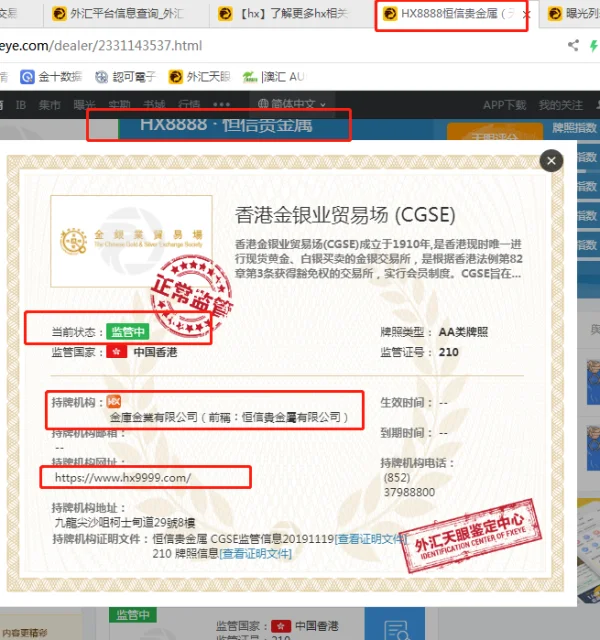Click the green lightning icon in the address bar
The width and height of the screenshot is (600, 640).
(x=594, y=45)
